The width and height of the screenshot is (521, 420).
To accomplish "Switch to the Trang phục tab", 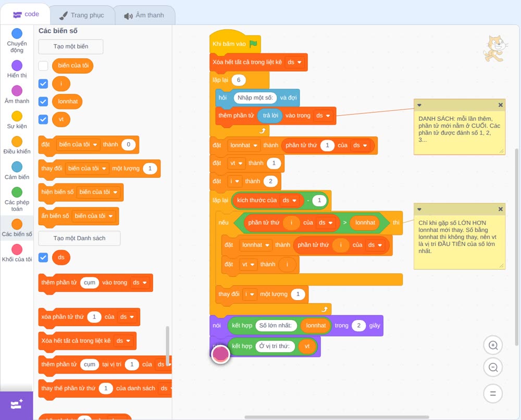I will click(82, 15).
